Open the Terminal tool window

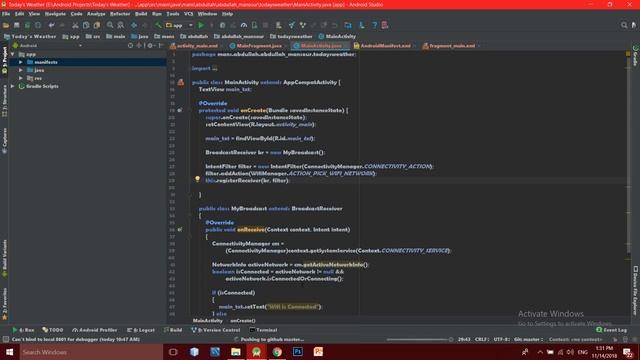263,330
